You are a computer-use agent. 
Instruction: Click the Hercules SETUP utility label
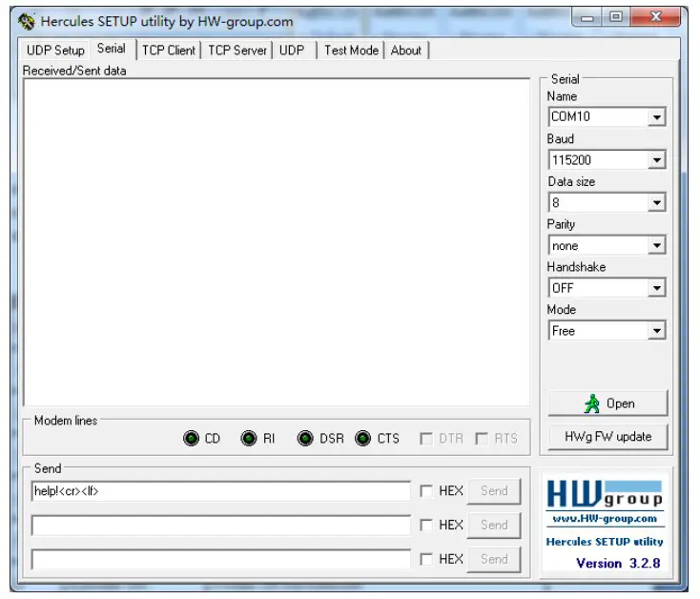coord(605,542)
